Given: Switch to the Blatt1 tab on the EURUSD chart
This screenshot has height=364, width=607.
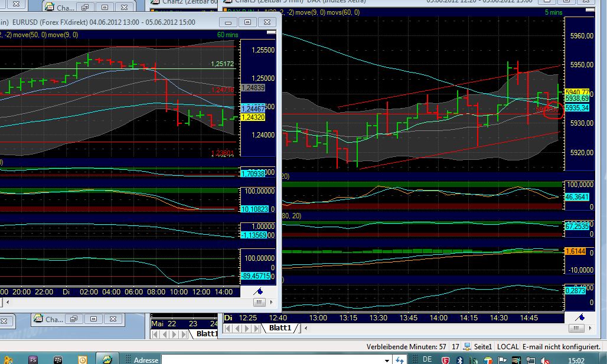Looking at the screenshot, I should (x=207, y=334).
